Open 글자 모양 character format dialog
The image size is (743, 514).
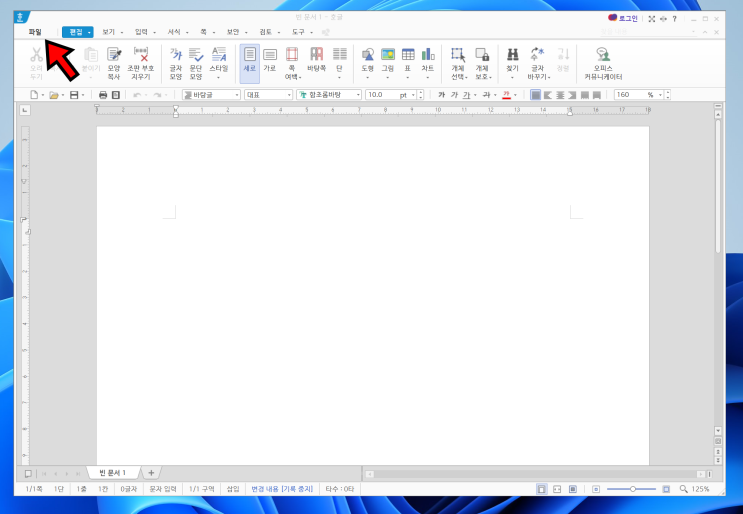tap(176, 63)
